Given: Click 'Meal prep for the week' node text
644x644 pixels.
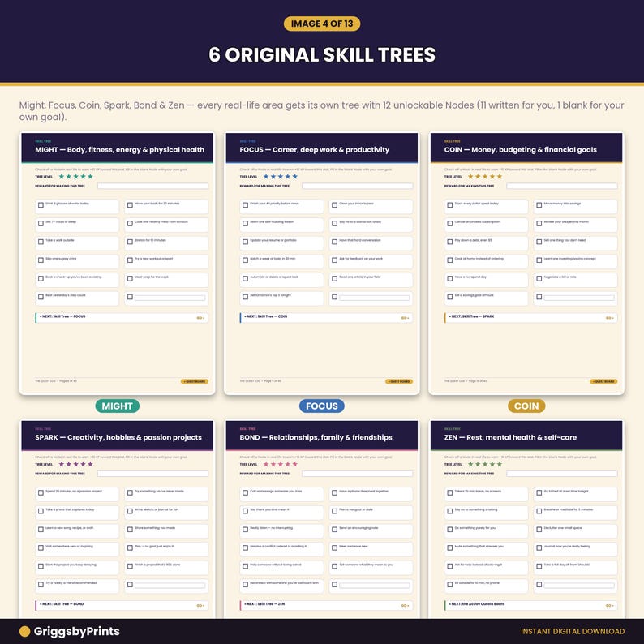Looking at the screenshot, I should pyautogui.click(x=152, y=277).
